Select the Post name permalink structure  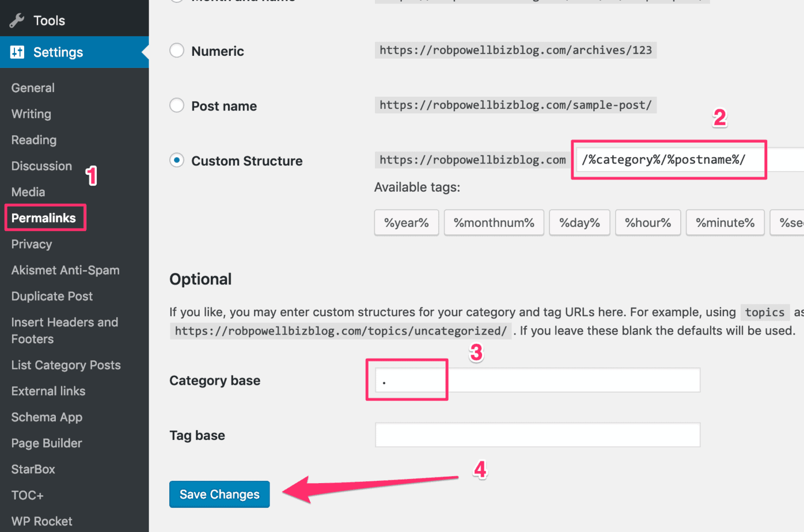click(x=177, y=105)
